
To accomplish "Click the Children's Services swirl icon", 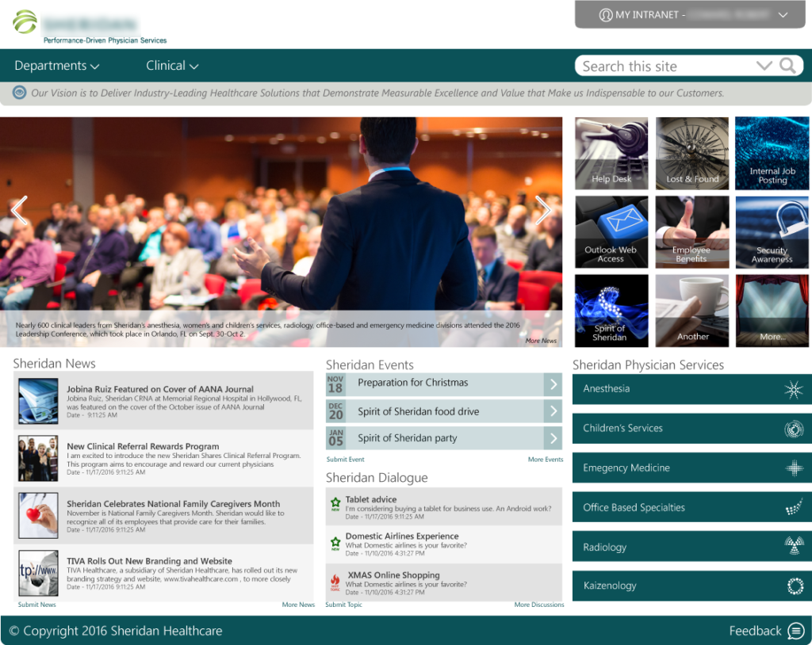I will click(x=793, y=429).
